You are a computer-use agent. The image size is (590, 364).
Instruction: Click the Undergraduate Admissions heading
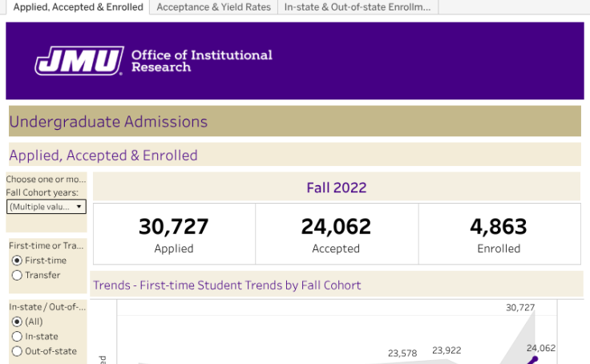[x=108, y=122]
